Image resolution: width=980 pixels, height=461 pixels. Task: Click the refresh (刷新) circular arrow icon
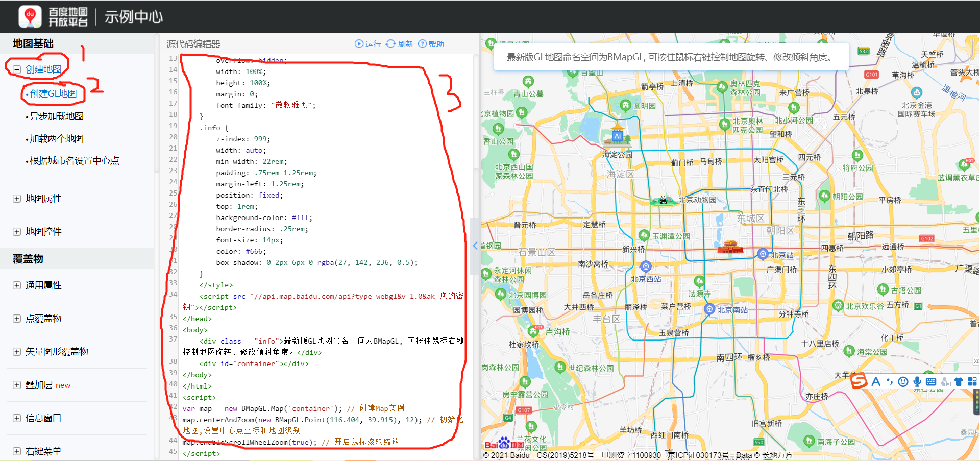(390, 44)
